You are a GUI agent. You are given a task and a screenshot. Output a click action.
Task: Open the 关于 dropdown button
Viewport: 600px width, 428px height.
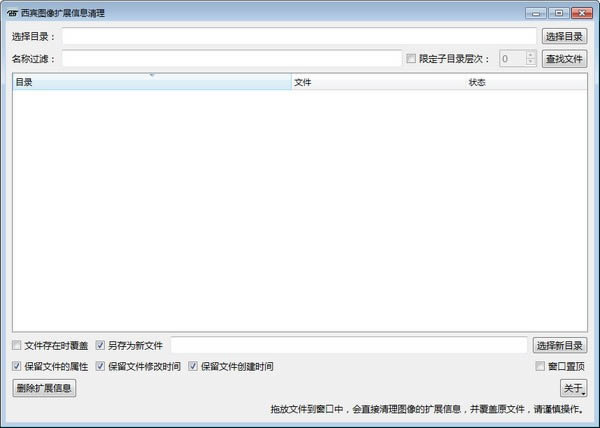pyautogui.click(x=573, y=388)
